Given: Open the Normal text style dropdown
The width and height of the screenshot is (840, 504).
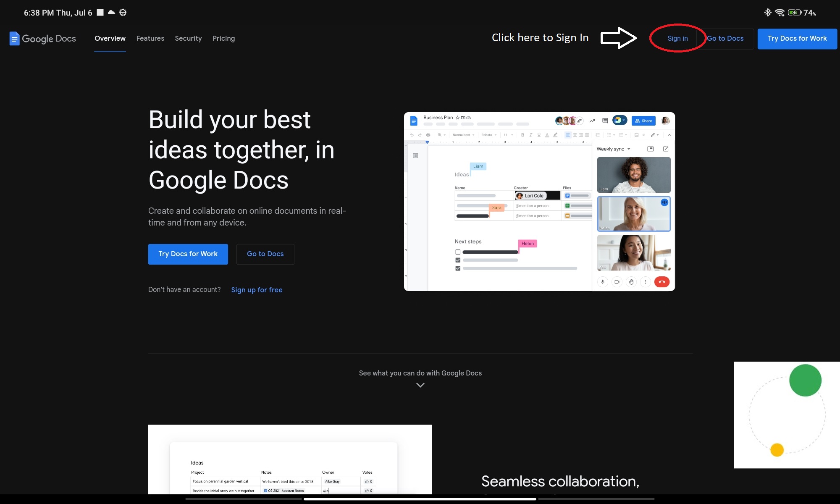Looking at the screenshot, I should pyautogui.click(x=463, y=135).
